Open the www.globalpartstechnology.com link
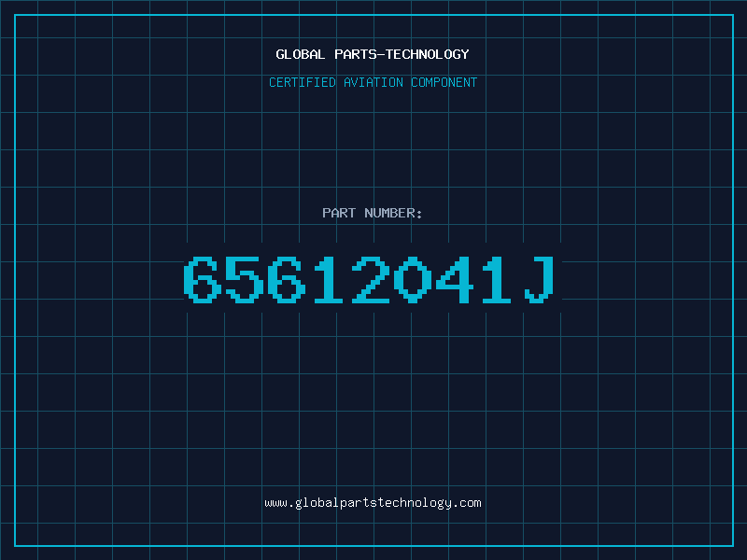 coord(373,503)
